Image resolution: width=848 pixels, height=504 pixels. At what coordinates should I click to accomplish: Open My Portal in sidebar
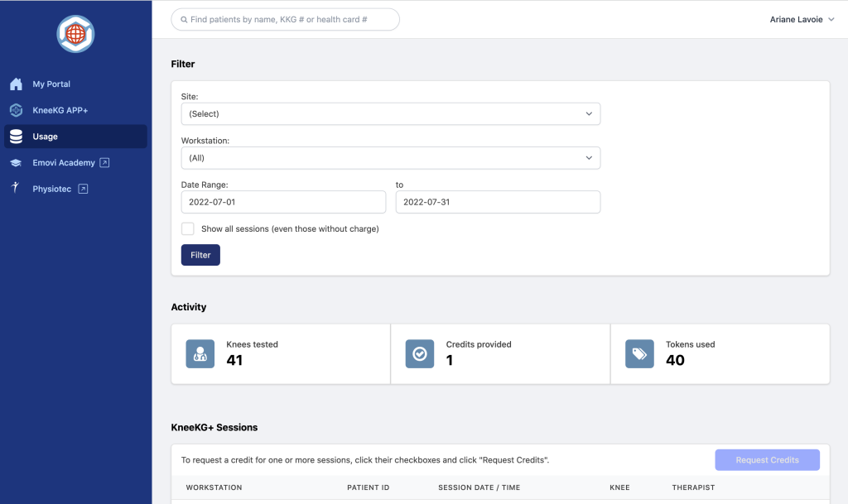pyautogui.click(x=75, y=84)
